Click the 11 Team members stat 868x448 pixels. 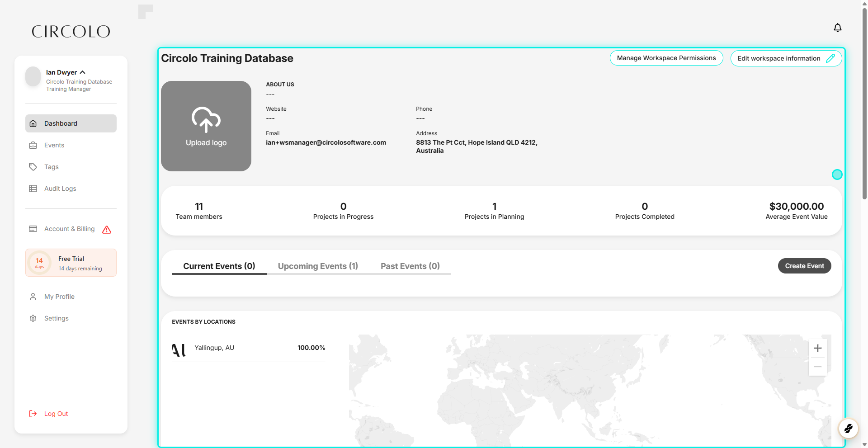[x=199, y=211]
